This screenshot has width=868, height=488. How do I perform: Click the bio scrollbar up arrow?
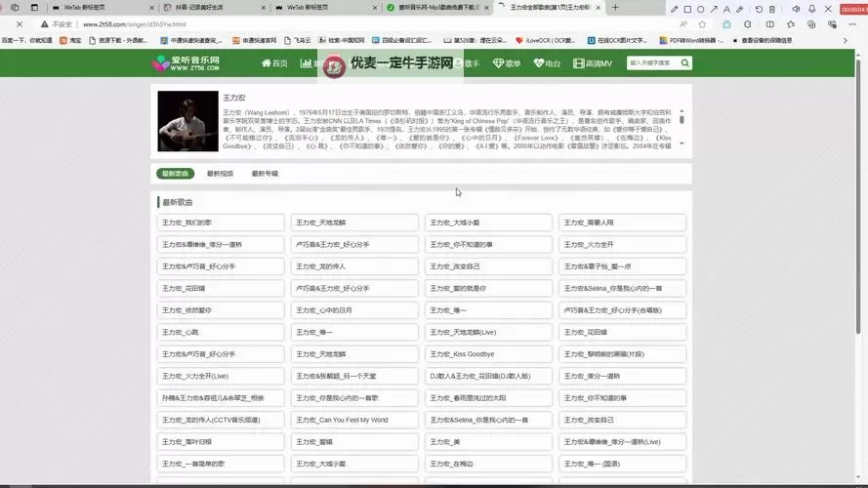click(x=682, y=111)
